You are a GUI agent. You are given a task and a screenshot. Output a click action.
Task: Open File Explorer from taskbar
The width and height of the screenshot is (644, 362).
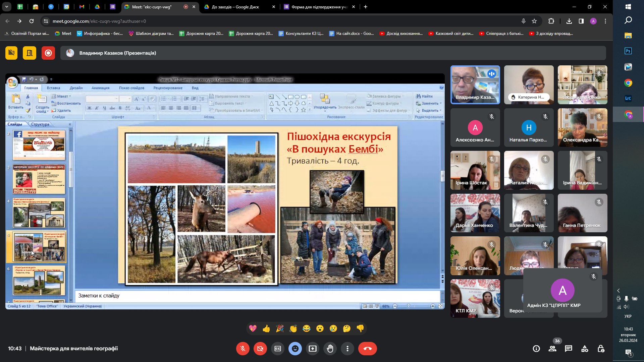tap(628, 36)
